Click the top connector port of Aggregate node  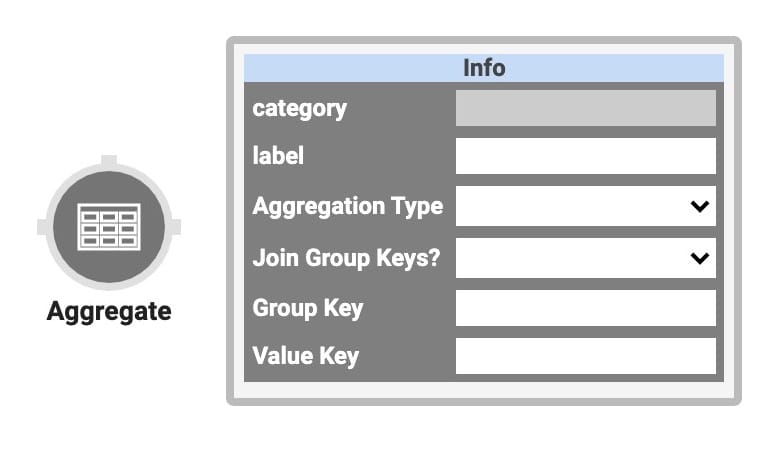coord(109,161)
